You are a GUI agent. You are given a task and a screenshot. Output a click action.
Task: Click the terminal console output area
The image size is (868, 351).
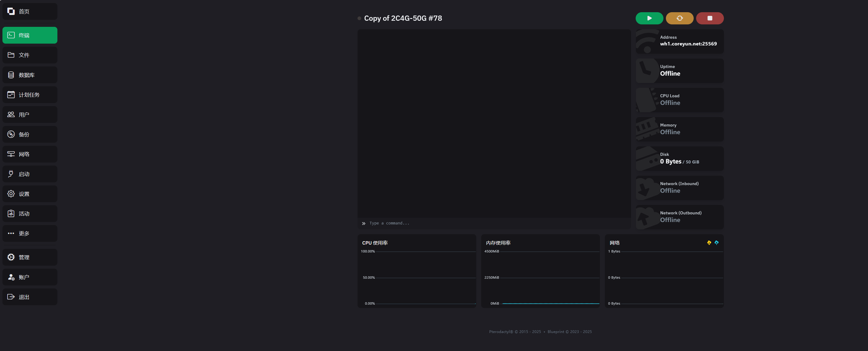[494, 123]
